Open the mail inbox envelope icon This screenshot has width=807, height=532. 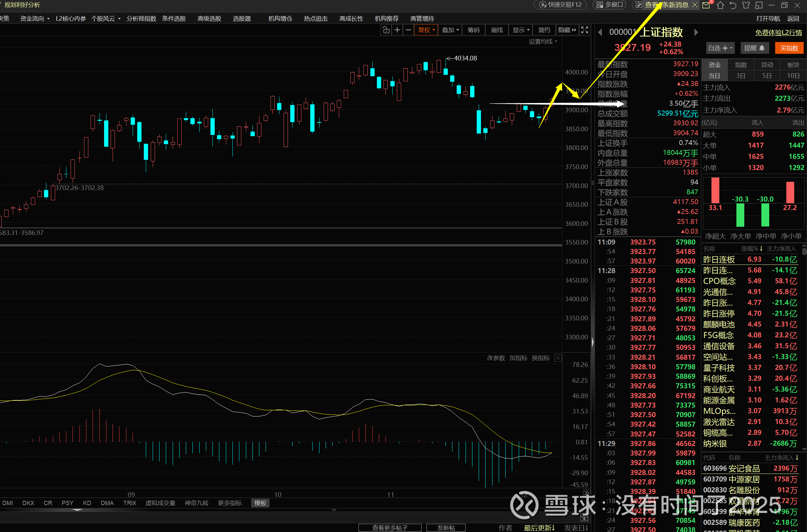pos(706,5)
